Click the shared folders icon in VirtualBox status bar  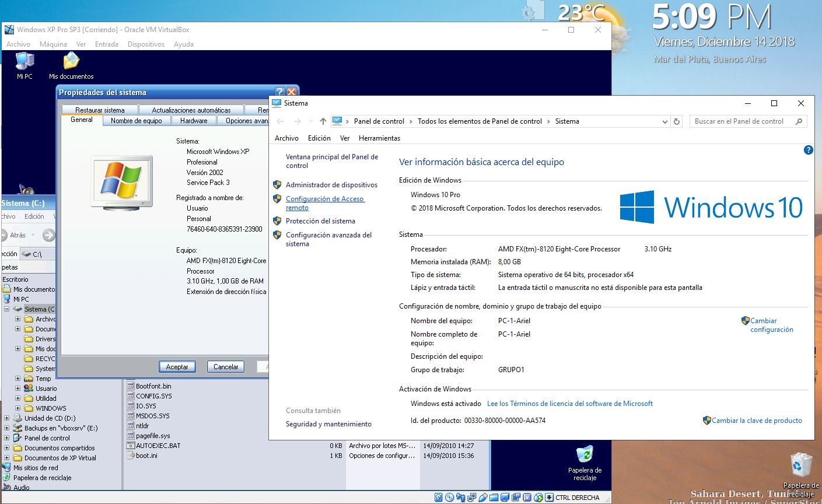(x=494, y=498)
